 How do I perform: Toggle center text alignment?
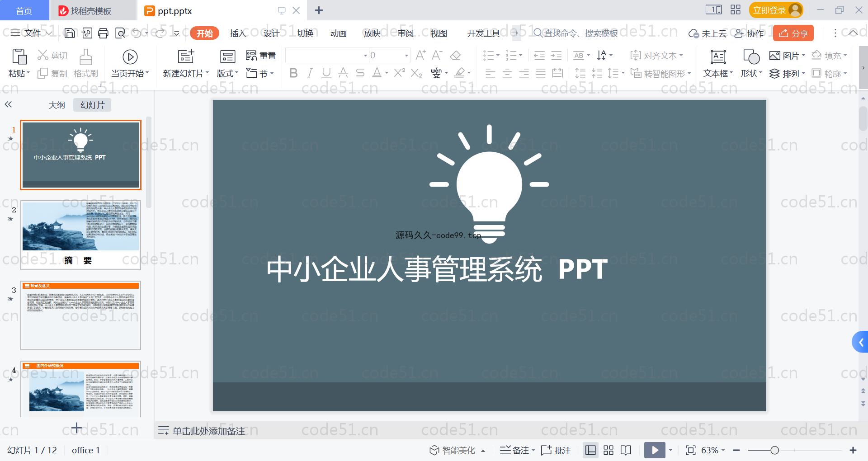tap(507, 73)
